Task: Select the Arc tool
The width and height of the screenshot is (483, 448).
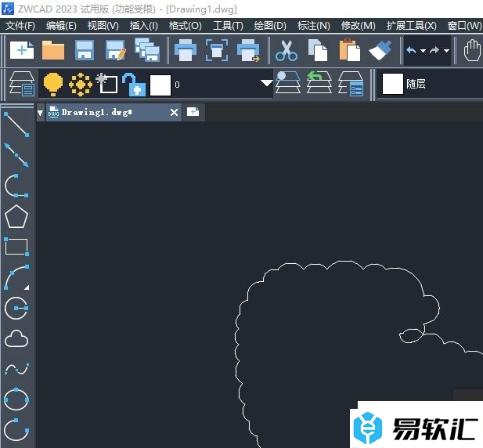Action: pos(16,277)
